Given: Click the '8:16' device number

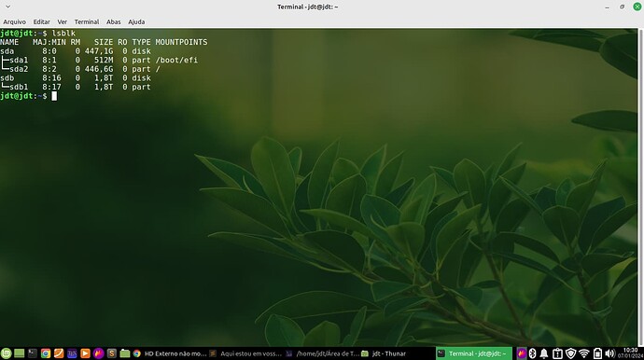Looking at the screenshot, I should pos(51,78).
